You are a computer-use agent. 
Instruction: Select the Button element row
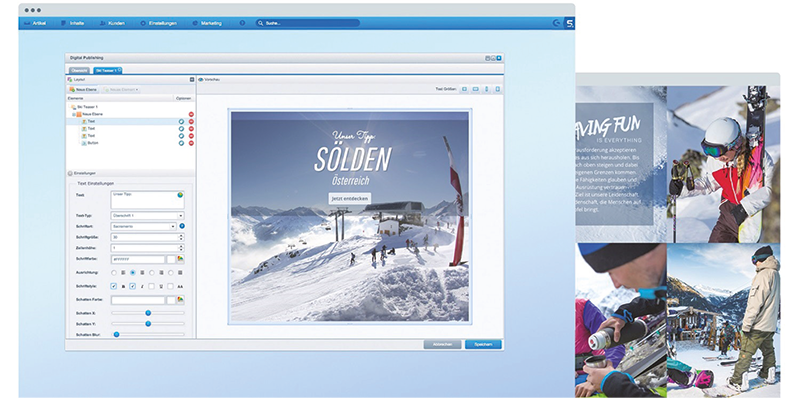coord(131,143)
